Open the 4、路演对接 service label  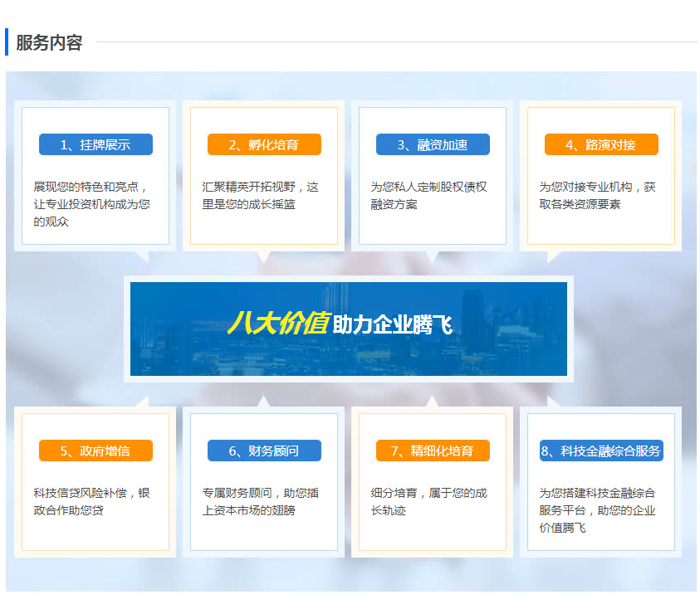(601, 144)
